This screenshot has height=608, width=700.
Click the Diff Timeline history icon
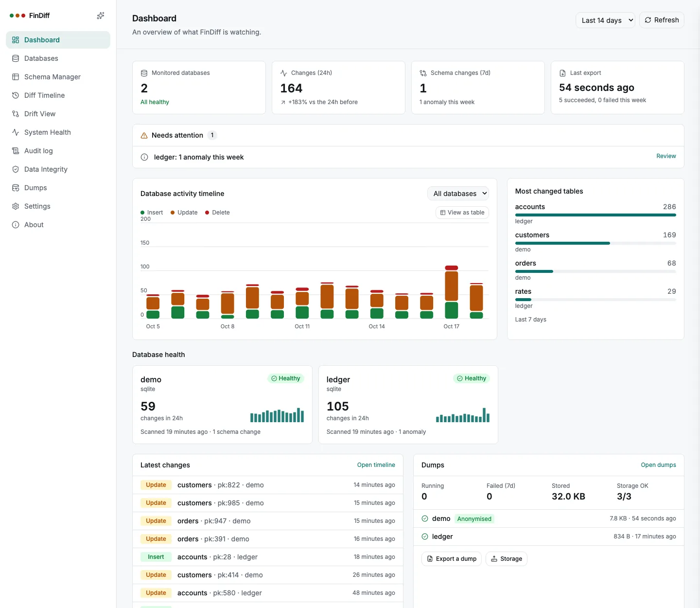pos(16,95)
